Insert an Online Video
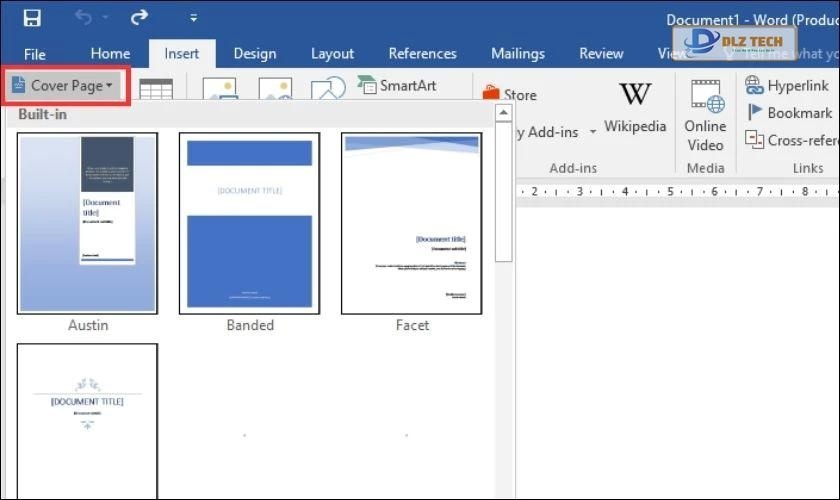 coord(705,115)
